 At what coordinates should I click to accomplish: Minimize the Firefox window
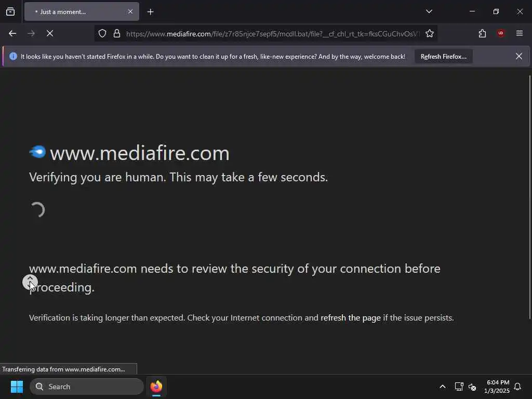(x=472, y=11)
